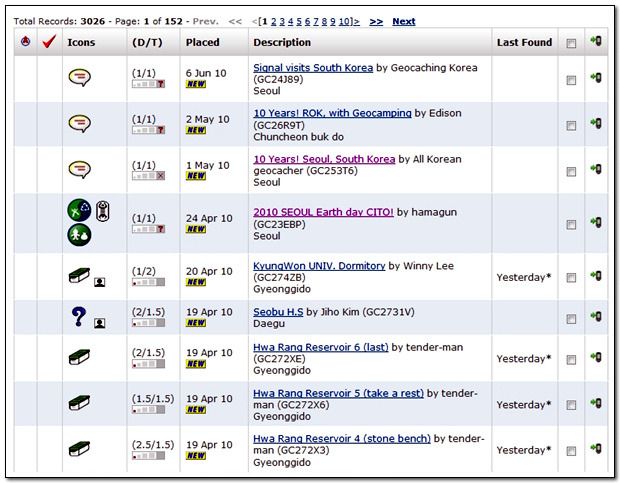
Task: Click the traditional cache icon for Hwa Rang Reservoir 5
Action: (79, 403)
